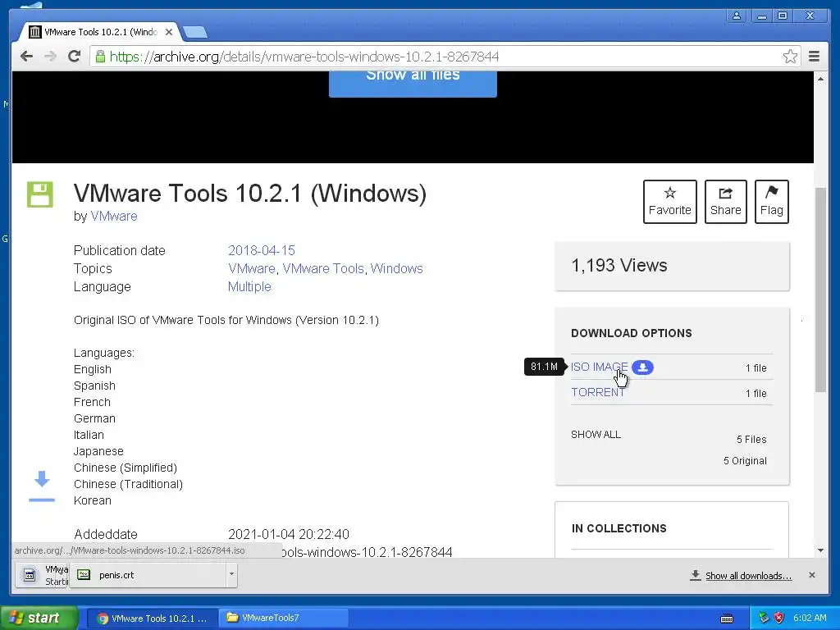This screenshot has height=630, width=840.
Task: Open the 2018-04-15 publication date link
Action: point(262,250)
